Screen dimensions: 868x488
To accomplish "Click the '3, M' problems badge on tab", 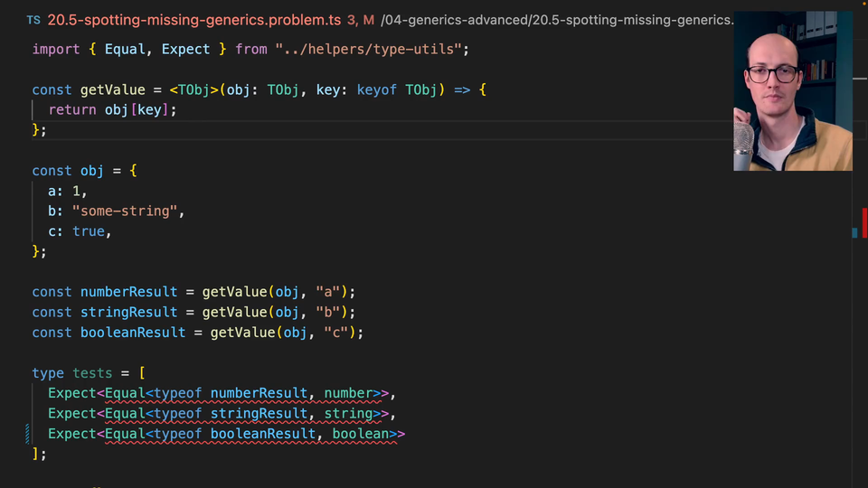I will [360, 19].
